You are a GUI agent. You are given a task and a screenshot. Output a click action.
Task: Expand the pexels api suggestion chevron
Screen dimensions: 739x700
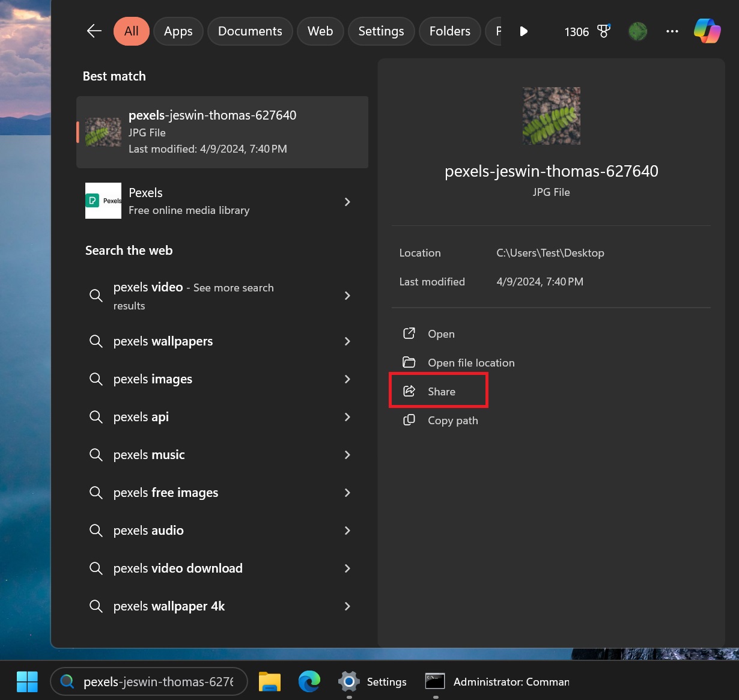coord(347,417)
